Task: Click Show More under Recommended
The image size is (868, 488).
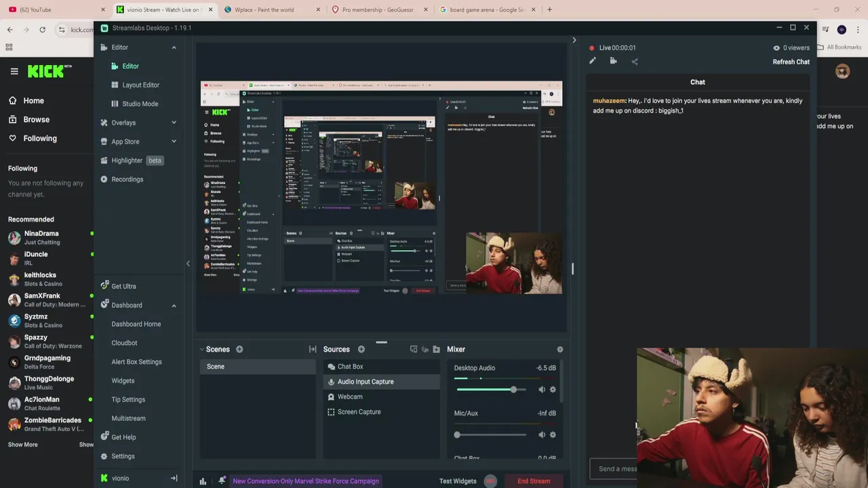Action: 23,445
